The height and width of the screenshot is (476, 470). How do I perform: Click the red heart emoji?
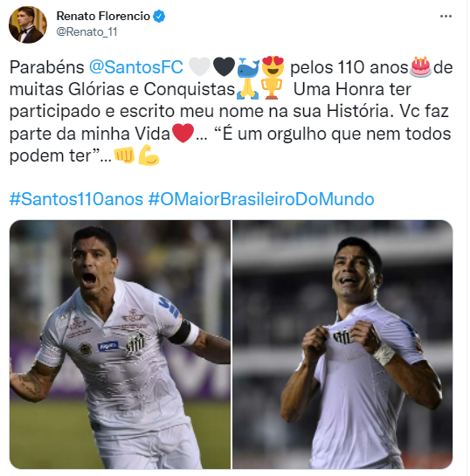pos(183,133)
